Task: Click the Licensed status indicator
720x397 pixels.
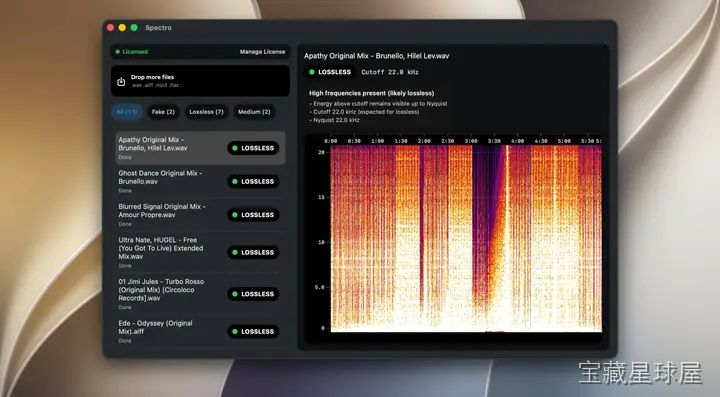Action: click(x=132, y=52)
